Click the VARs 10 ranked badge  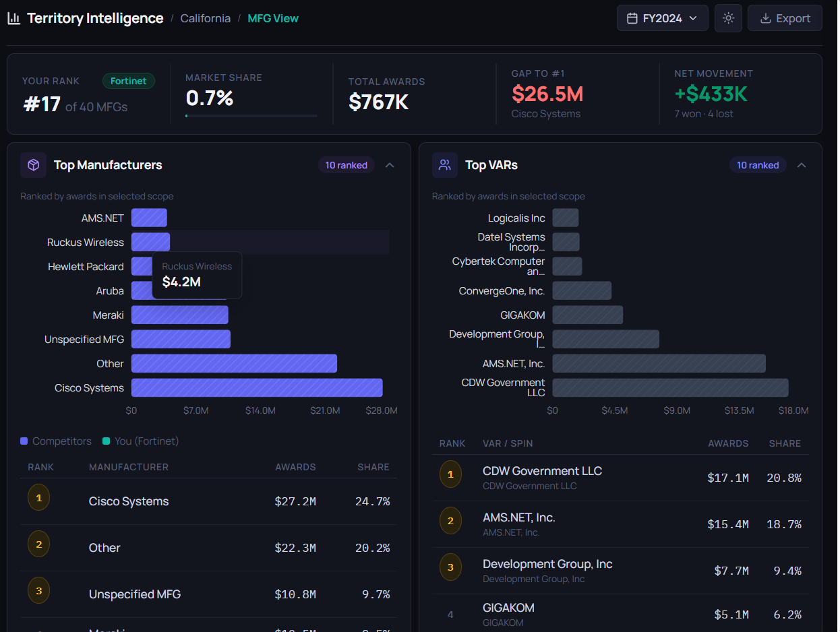[758, 165]
